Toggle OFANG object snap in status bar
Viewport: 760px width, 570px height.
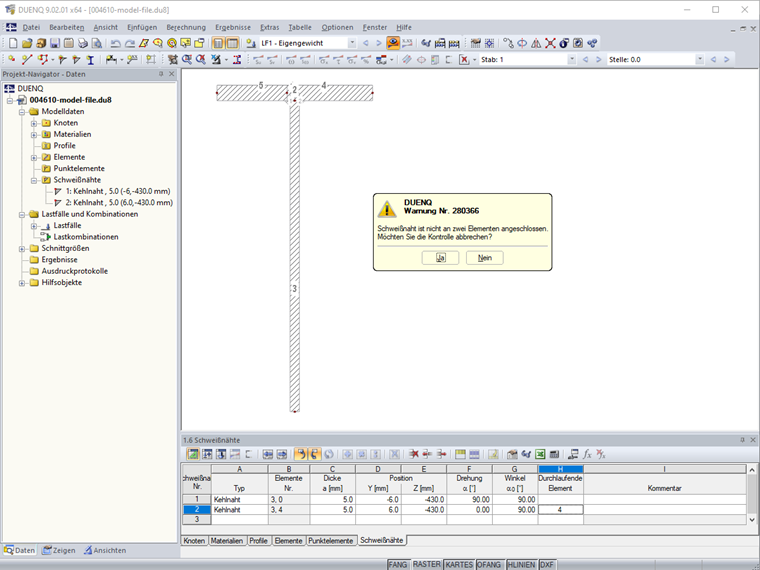[489, 565]
